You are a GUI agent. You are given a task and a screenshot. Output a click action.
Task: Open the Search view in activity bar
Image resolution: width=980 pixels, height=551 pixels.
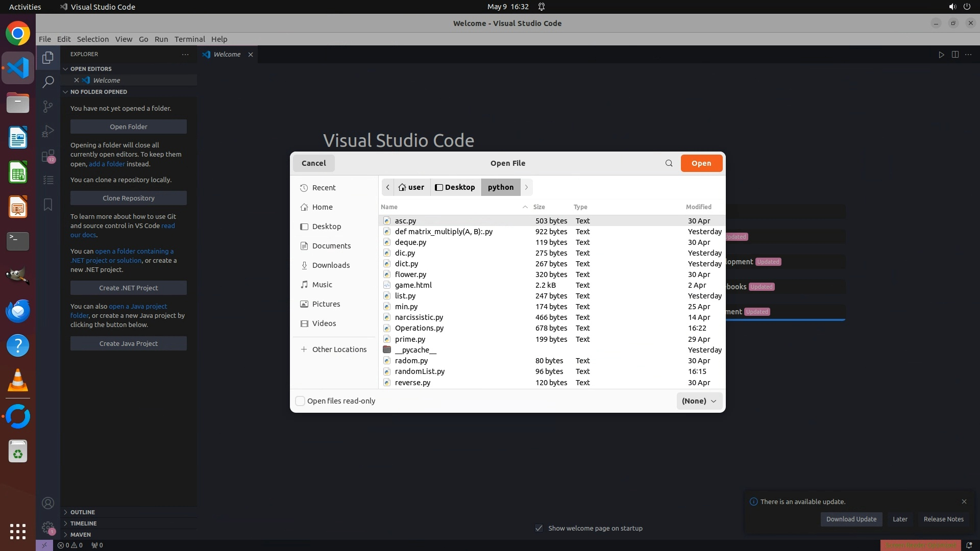[48, 82]
